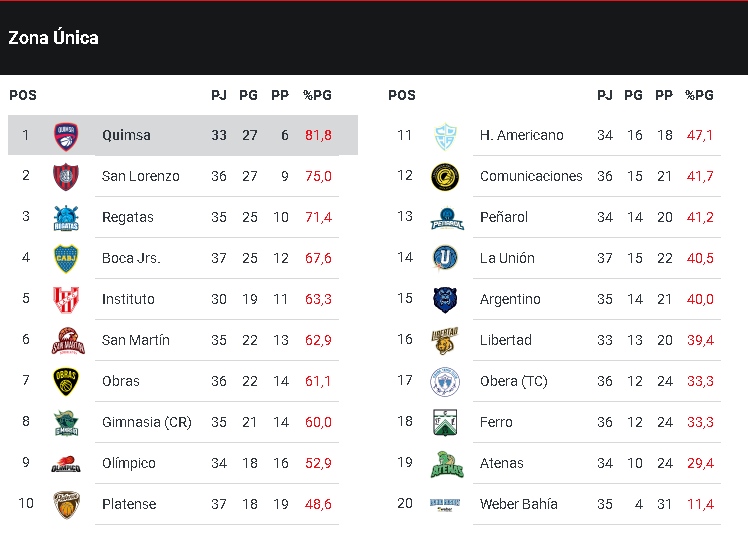Click the Platense team logo
This screenshot has width=748, height=548.
[66, 504]
